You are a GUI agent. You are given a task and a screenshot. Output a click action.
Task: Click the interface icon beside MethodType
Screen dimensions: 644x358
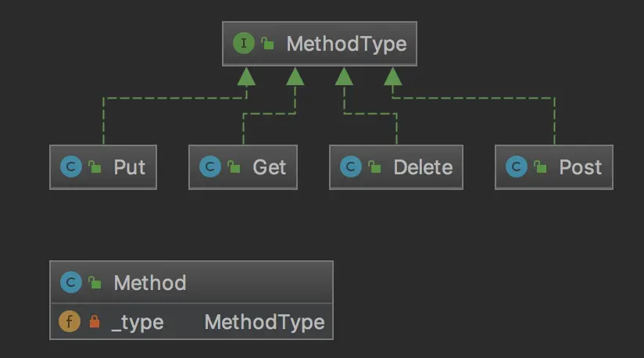pyautogui.click(x=244, y=43)
